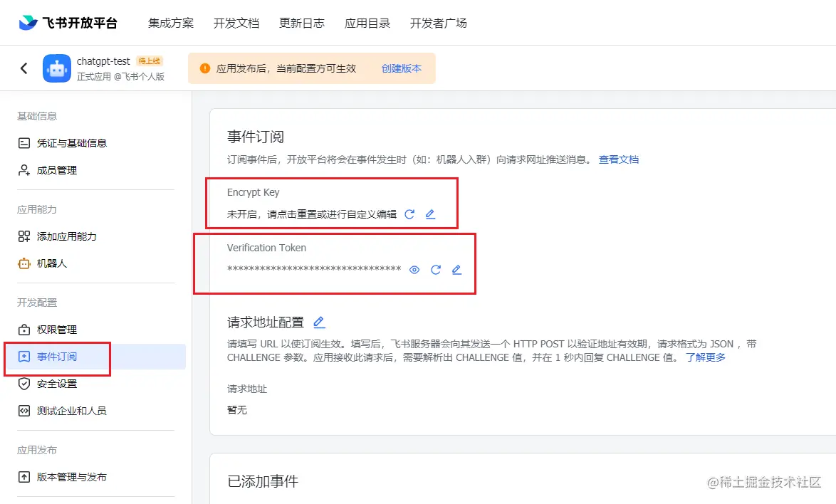Click the 暂无 request address value
This screenshot has height=504, width=836.
[x=237, y=410]
